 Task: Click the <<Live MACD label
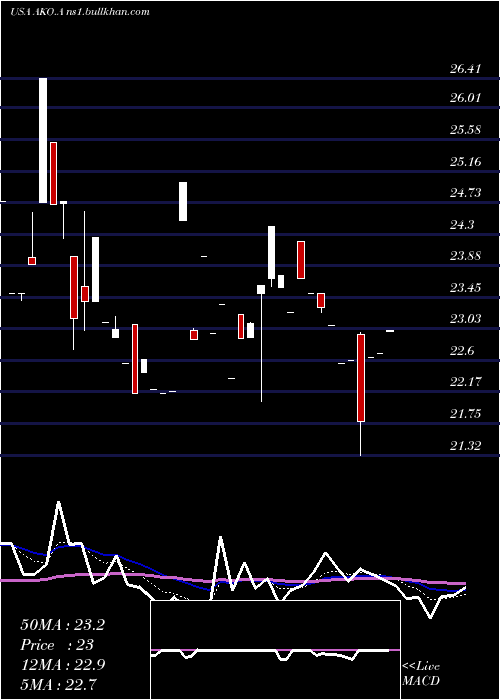(421, 673)
